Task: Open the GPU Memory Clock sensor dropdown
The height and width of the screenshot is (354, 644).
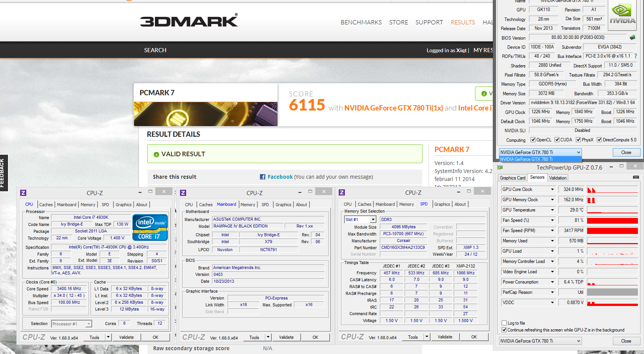Action: click(x=552, y=200)
